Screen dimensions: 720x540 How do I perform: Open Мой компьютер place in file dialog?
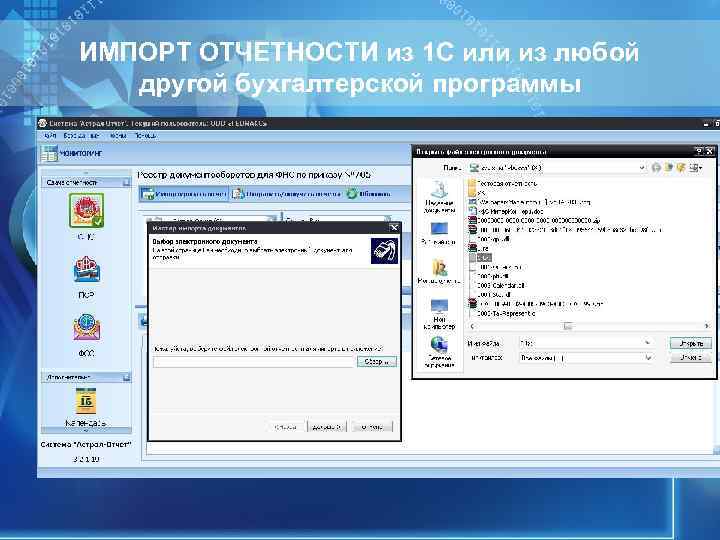click(x=439, y=314)
